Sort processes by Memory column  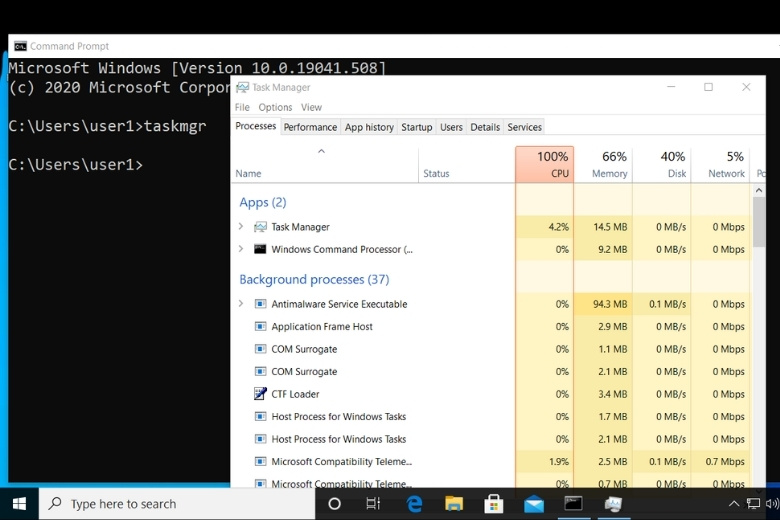(x=603, y=164)
